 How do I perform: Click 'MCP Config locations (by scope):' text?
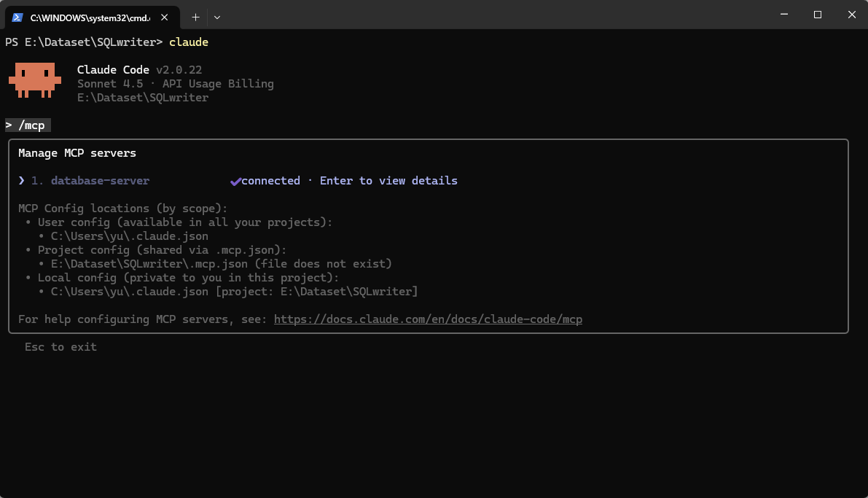pos(123,209)
